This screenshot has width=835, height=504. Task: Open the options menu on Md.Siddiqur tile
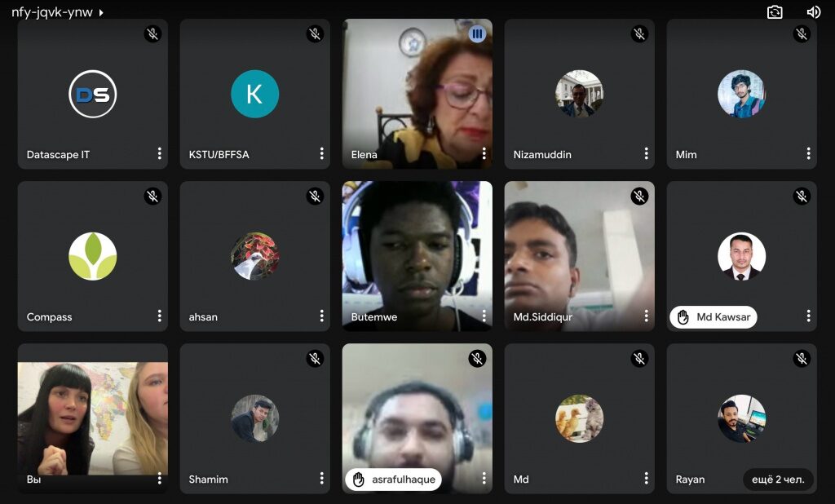[x=646, y=316]
